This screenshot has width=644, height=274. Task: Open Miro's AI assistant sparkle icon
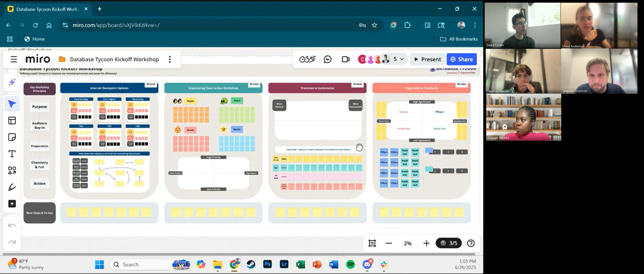[12, 82]
